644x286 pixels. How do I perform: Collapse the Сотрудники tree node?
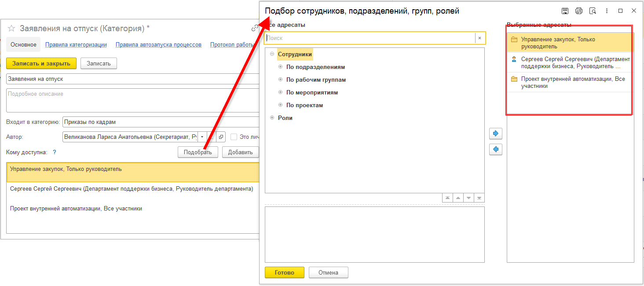click(272, 54)
